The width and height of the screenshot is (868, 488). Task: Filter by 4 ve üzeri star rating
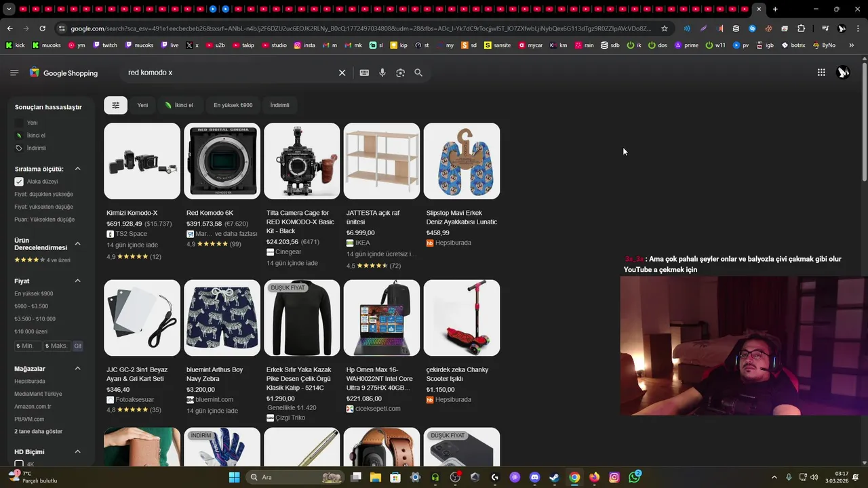(42, 260)
